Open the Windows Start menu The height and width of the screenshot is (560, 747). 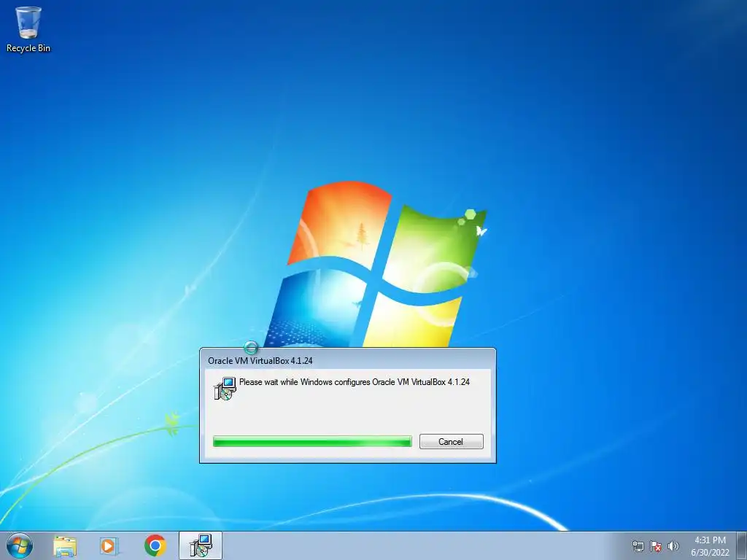point(20,545)
